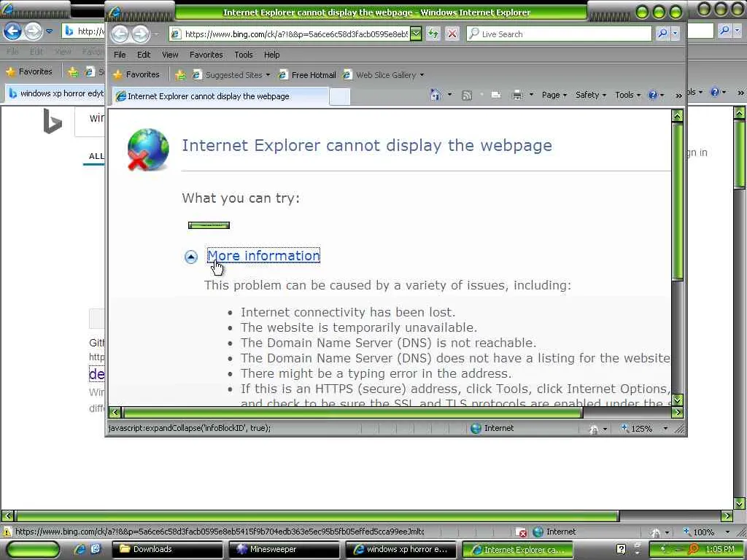Click the search magnifier in background window

(724, 31)
